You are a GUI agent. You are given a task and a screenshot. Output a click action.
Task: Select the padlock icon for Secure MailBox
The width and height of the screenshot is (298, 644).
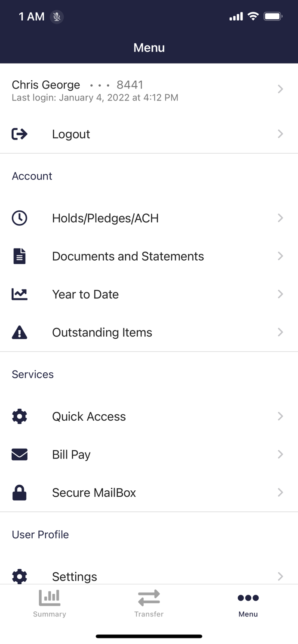19,492
